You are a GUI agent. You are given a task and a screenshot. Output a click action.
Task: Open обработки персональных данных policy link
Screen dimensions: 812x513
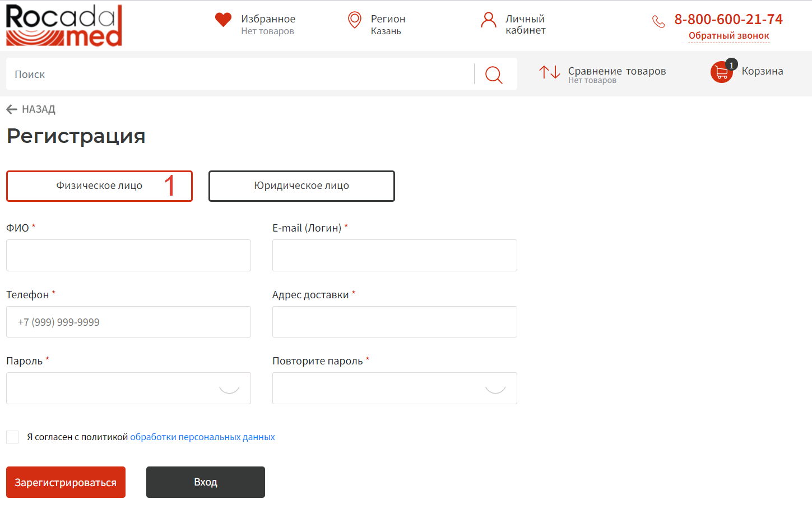202,437
